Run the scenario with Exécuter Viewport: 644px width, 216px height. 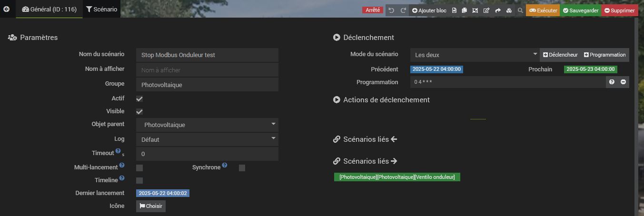543,10
